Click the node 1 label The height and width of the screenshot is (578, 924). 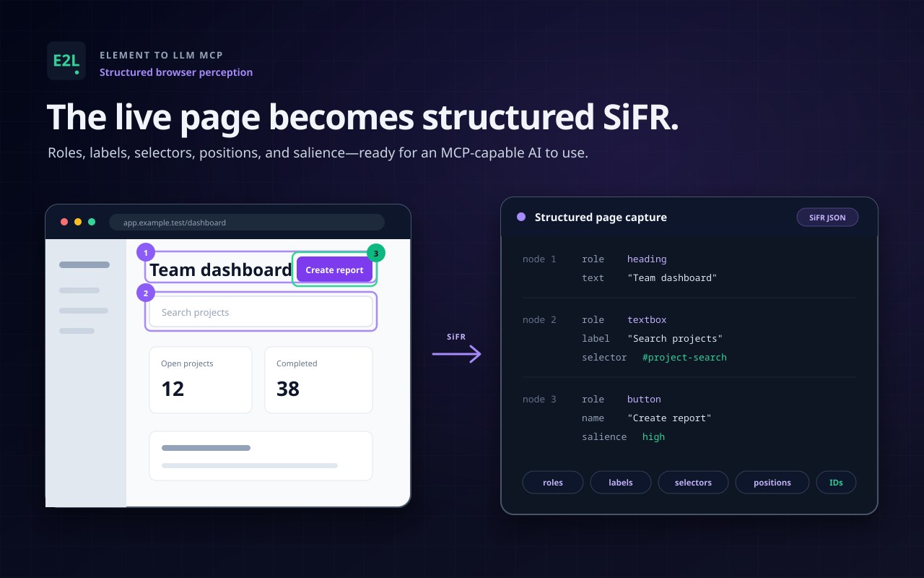coord(539,259)
